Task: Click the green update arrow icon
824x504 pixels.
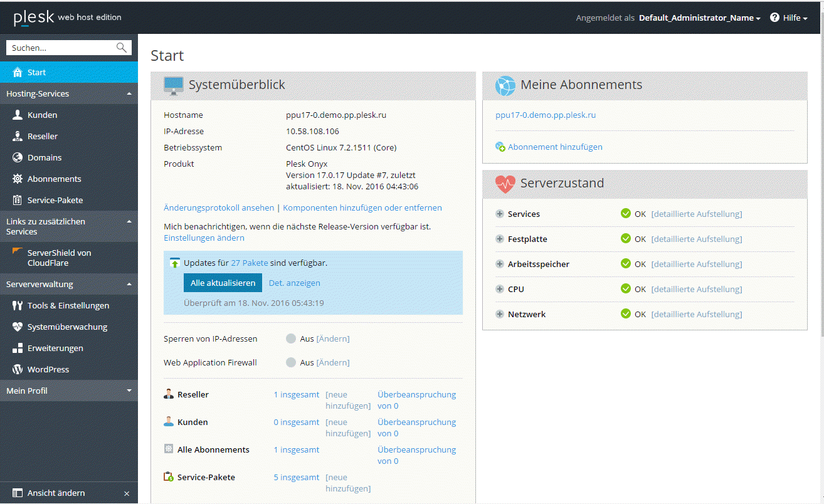Action: pyautogui.click(x=176, y=263)
